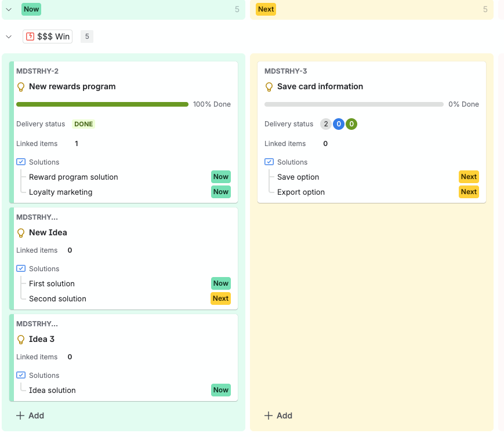Select the Export option solution row
Image resolution: width=504 pixels, height=437 pixels.
point(372,192)
